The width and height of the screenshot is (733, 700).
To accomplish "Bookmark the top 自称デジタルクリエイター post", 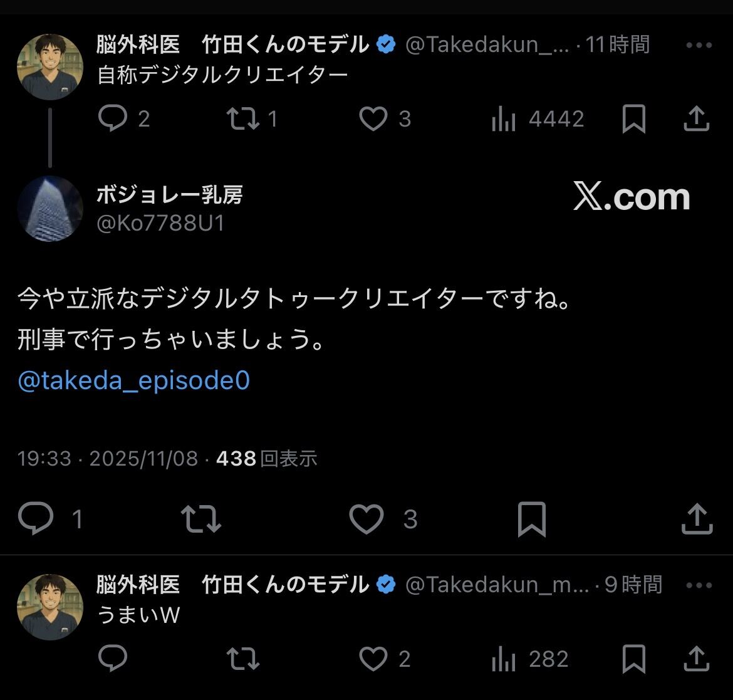I will [634, 119].
